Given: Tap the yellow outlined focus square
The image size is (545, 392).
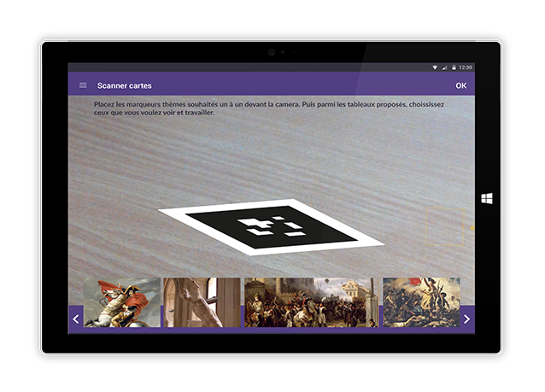Looking at the screenshot, I should click(445, 228).
